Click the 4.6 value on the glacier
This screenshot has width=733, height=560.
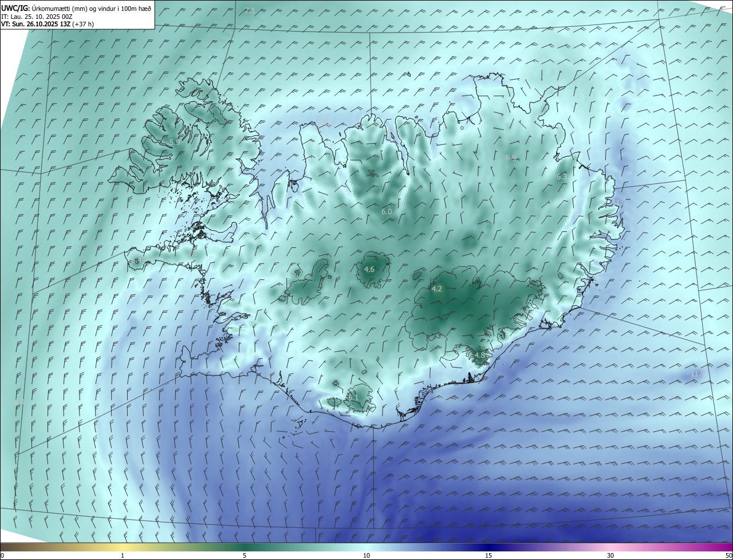pos(369,270)
